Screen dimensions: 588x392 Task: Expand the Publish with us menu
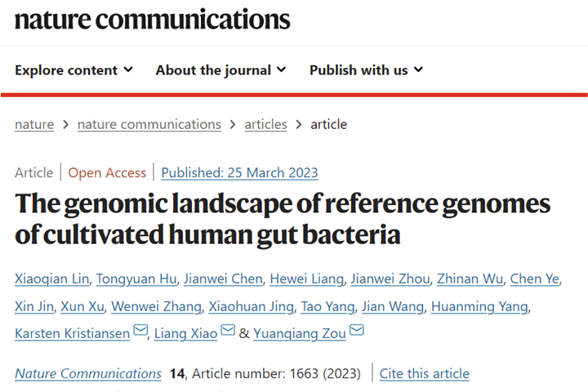coord(367,70)
